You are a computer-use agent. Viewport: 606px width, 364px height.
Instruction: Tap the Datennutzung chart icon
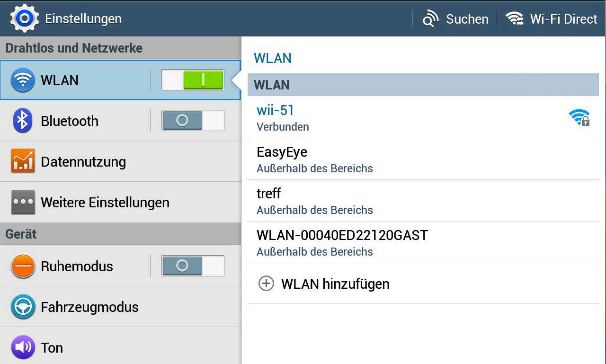click(x=23, y=161)
